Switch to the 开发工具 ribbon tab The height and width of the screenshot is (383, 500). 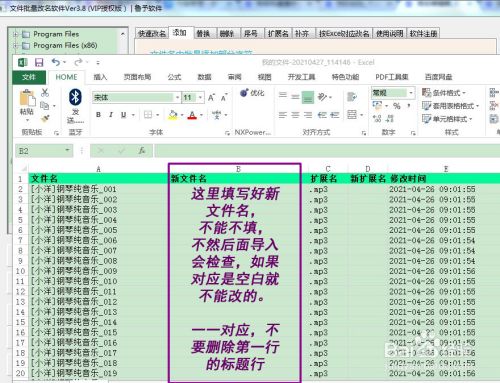coord(301,77)
